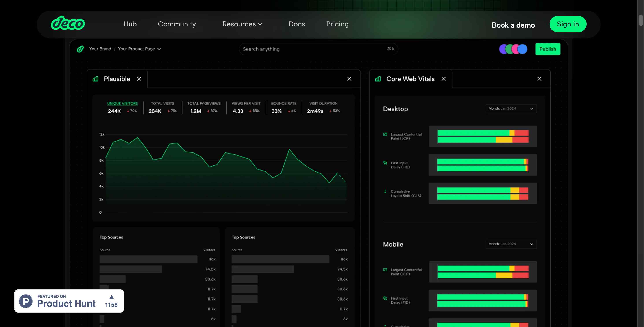Screen dimensions: 644x327
Task: Click the Book a demo link
Action: pyautogui.click(x=513, y=25)
